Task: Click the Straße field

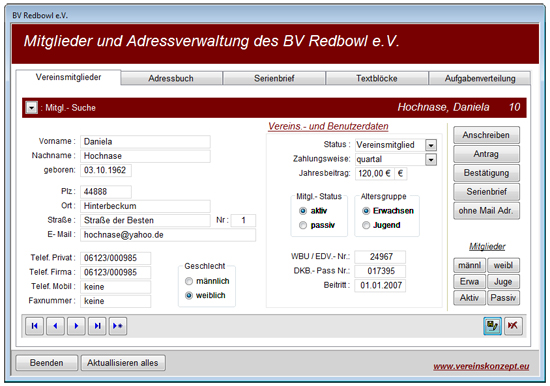Action: click(x=145, y=221)
